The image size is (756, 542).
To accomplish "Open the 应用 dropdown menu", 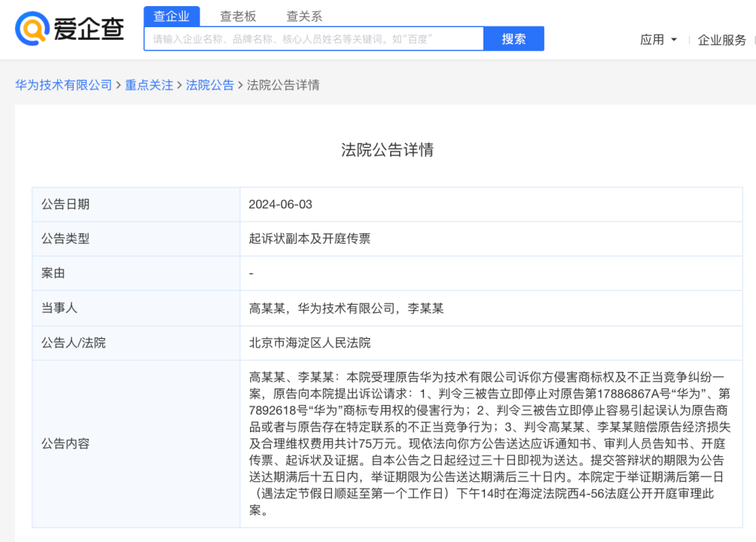I will (x=658, y=40).
